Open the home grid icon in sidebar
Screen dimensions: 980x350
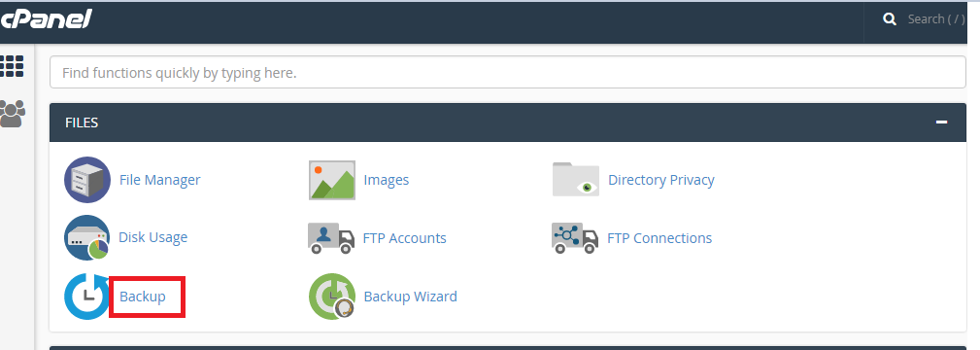point(12,66)
